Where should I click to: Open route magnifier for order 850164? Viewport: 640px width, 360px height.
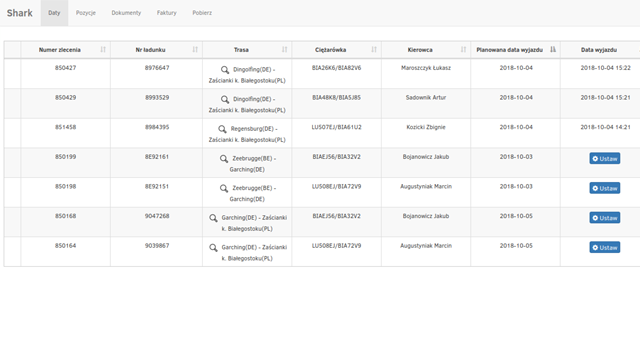(x=213, y=248)
